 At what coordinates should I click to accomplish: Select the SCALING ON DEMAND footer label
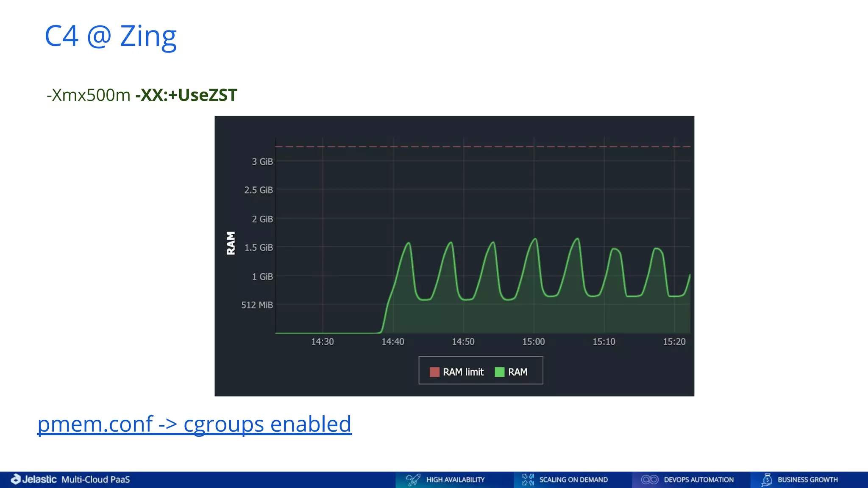click(x=573, y=480)
